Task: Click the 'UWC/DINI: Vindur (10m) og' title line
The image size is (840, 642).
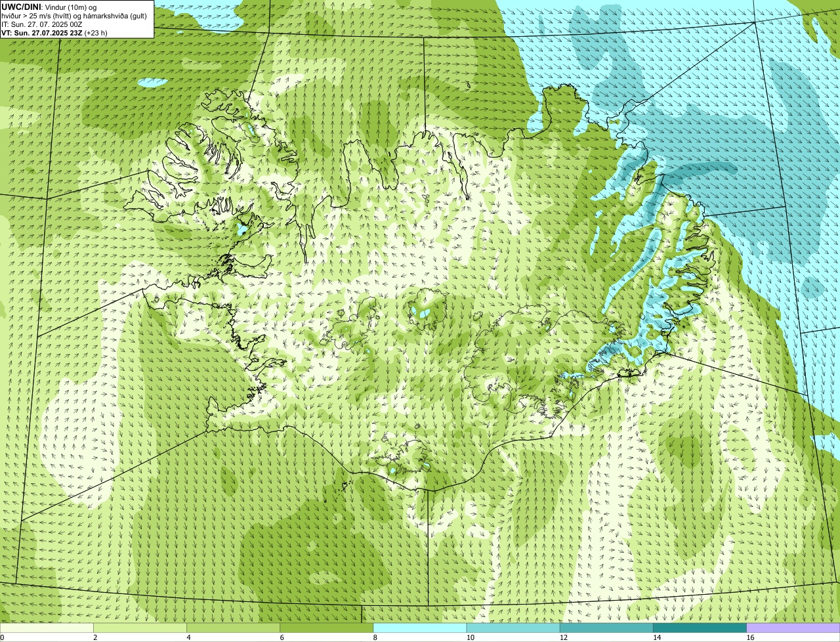Action: coord(49,7)
